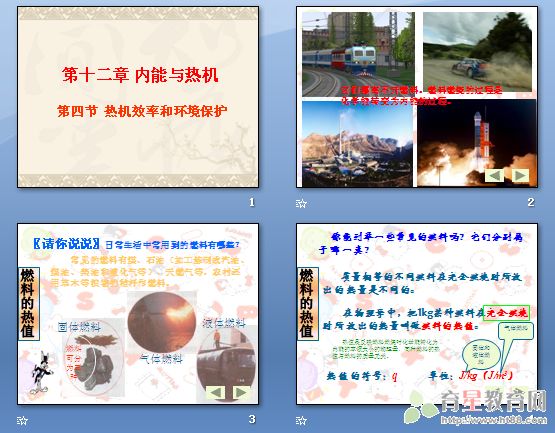
Task: Click the subtitle 第四节 热机效率和环境保护 on slide 1
Action: pyautogui.click(x=142, y=111)
